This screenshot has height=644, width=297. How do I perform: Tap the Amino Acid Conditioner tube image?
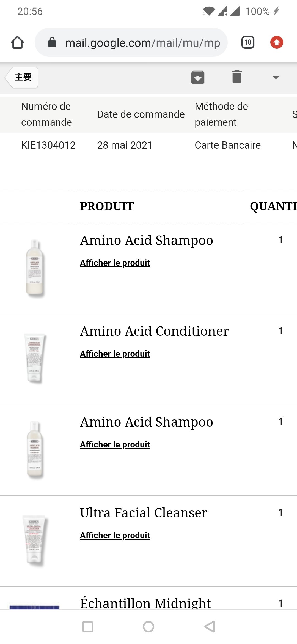(35, 358)
